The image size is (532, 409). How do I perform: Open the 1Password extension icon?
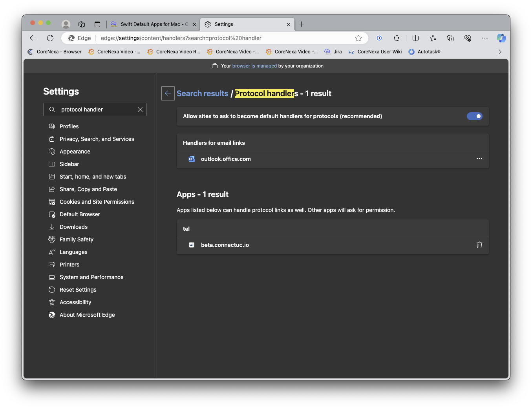379,38
